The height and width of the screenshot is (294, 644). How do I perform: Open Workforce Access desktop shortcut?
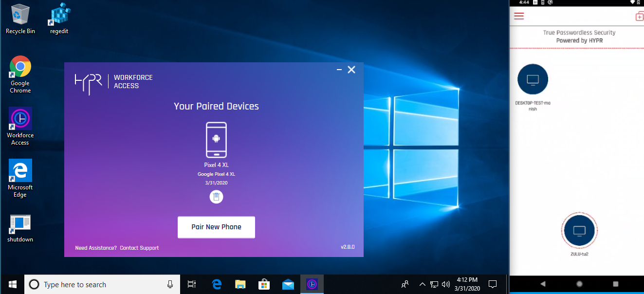point(20,127)
